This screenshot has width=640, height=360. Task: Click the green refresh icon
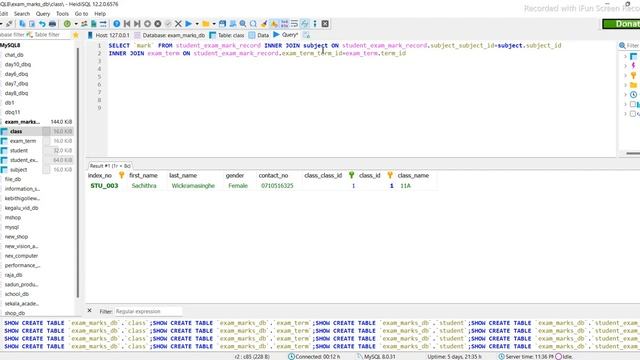click(67, 24)
